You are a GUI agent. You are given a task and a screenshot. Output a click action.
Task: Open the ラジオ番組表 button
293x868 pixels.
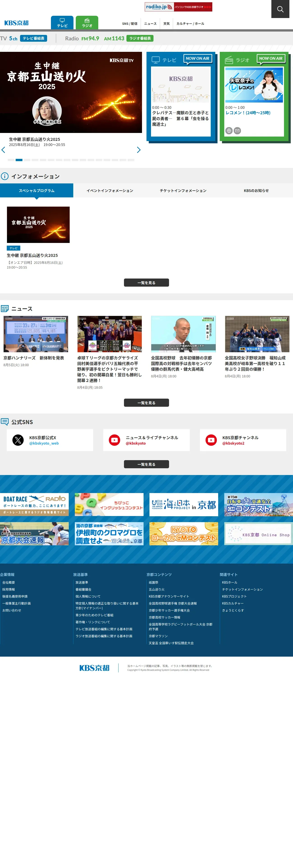[140, 38]
